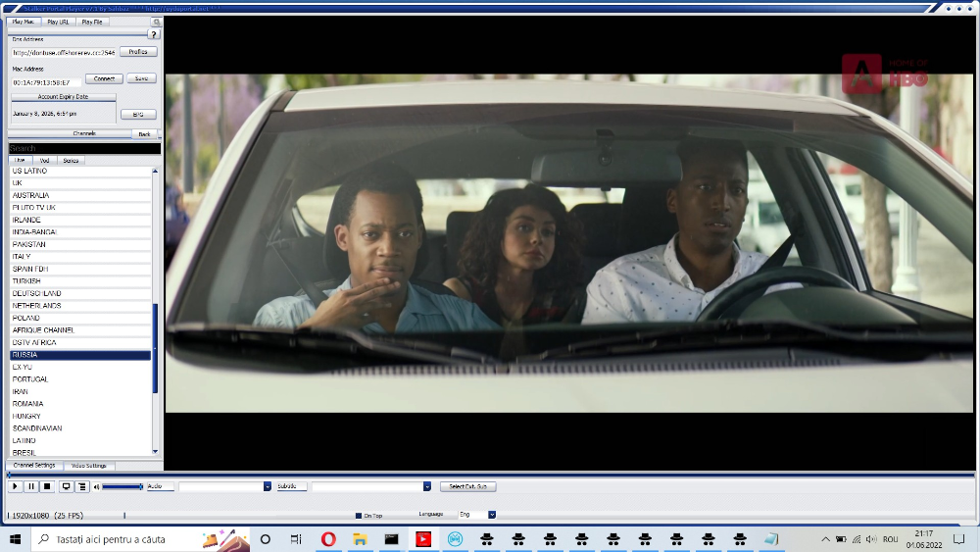Image resolution: width=980 pixels, height=552 pixels.
Task: Open the notification center icon
Action: pos(959,539)
